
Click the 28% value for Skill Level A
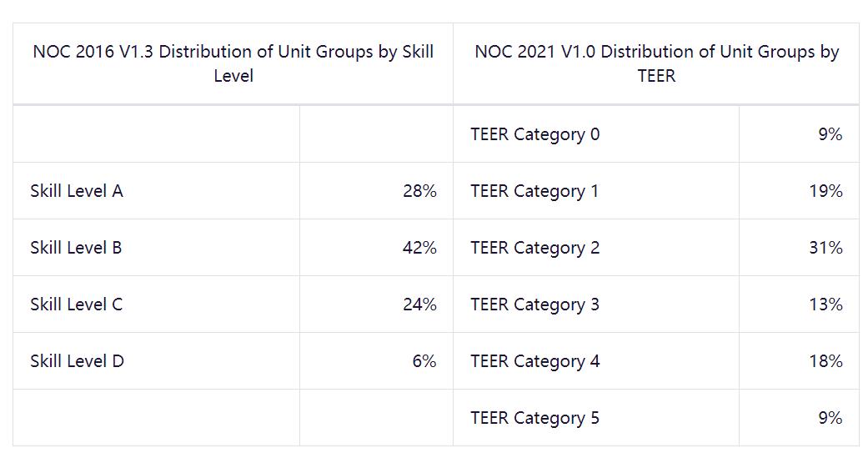pos(419,191)
